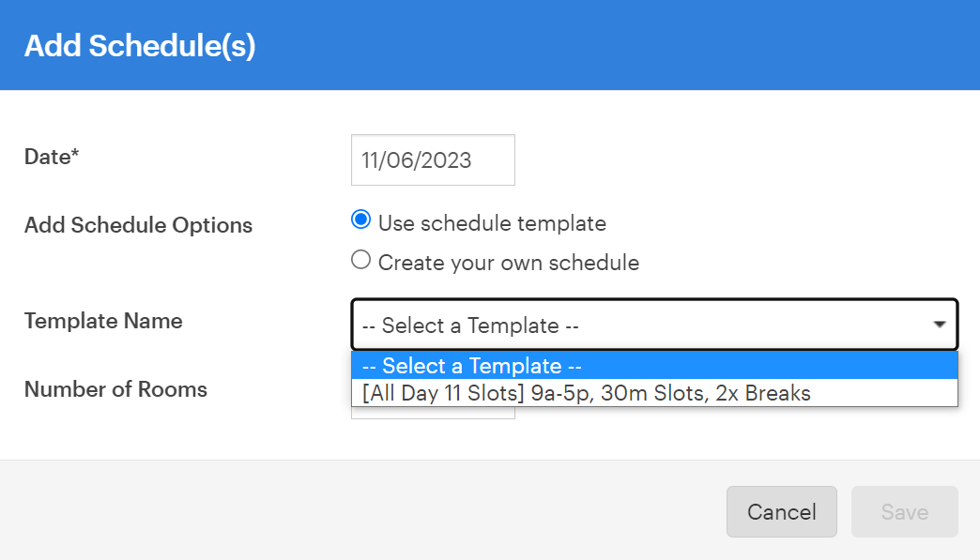The height and width of the screenshot is (560, 980).
Task: Click the Add Schedule(s) dialog title
Action: (140, 46)
